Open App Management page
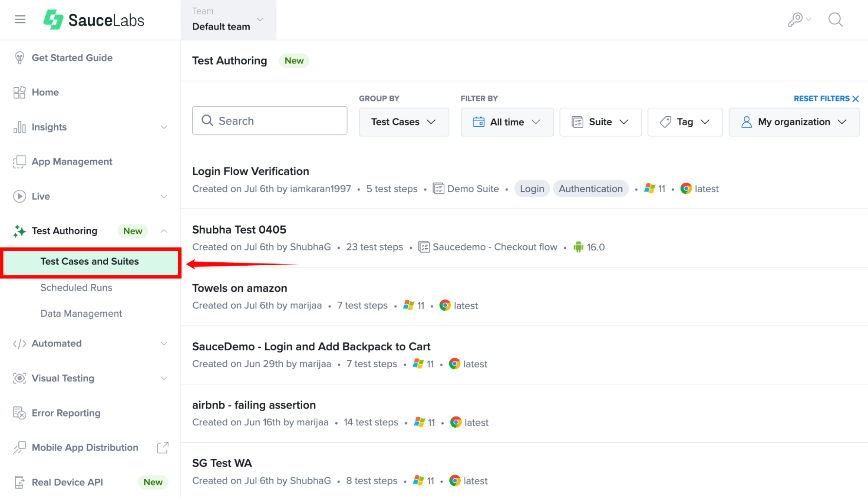This screenshot has height=497, width=868. [72, 162]
